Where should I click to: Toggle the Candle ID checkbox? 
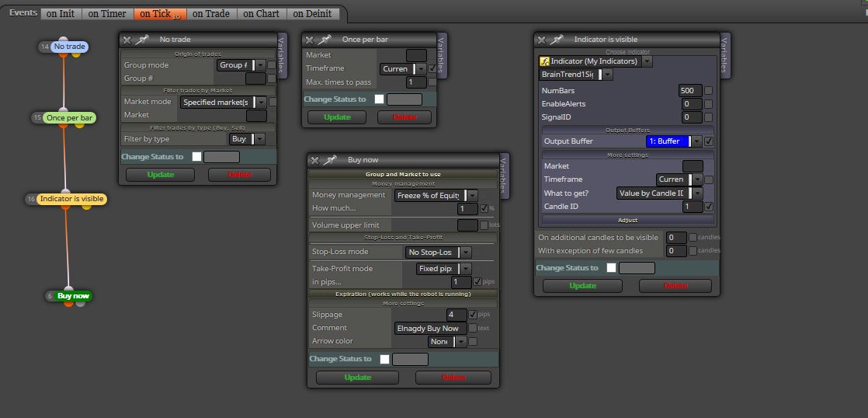(x=709, y=207)
